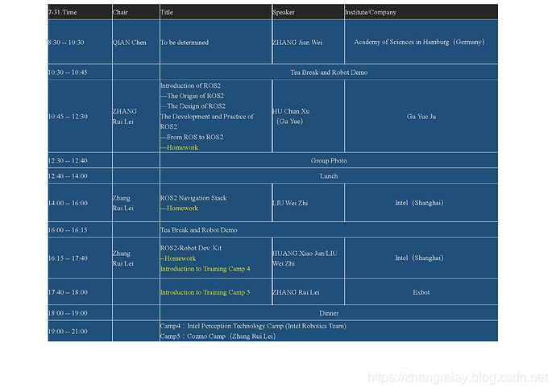The height and width of the screenshot is (392, 556).
Task: Click 'The Development and Practice of ROS2'
Action: point(207,122)
